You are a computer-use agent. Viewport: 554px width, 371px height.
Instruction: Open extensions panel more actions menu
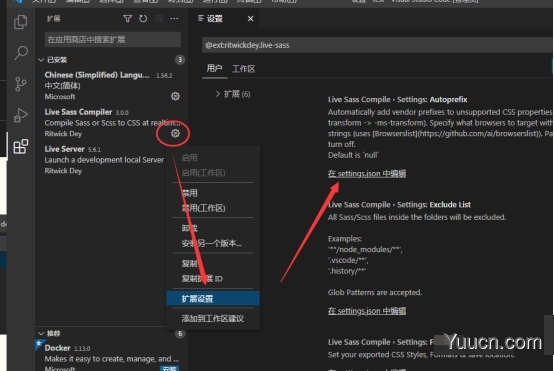[174, 18]
